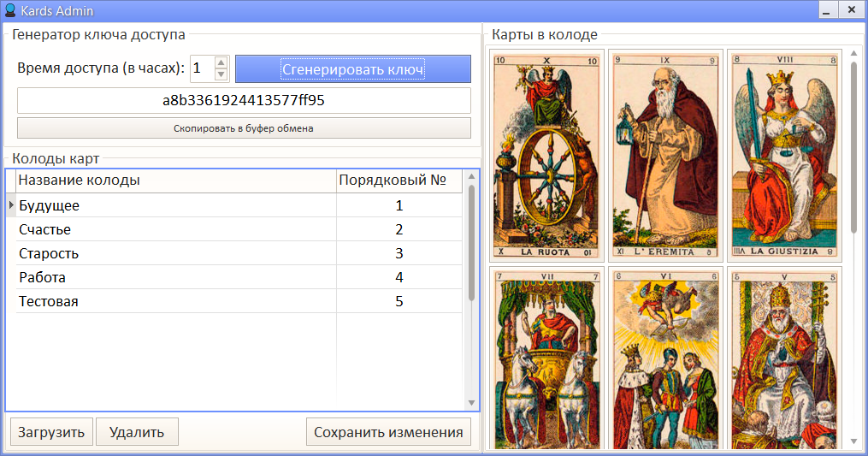
Task: Select the La Ruota card thumbnail
Action: (546, 156)
